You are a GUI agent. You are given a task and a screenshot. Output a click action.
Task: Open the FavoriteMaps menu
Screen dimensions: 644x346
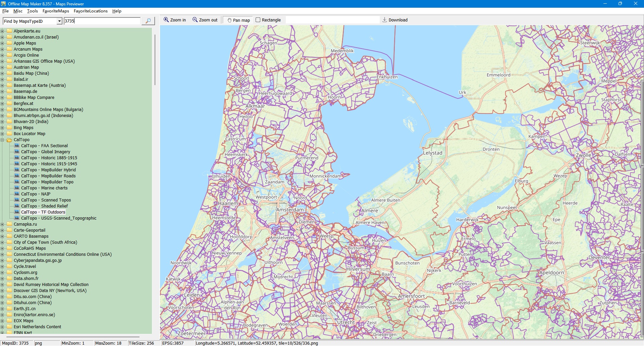click(x=56, y=11)
